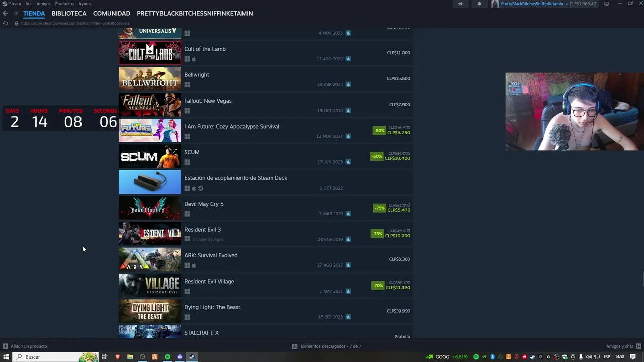Open the Windows notification center icon
Image resolution: width=644 pixels, height=362 pixels.
click(x=633, y=357)
